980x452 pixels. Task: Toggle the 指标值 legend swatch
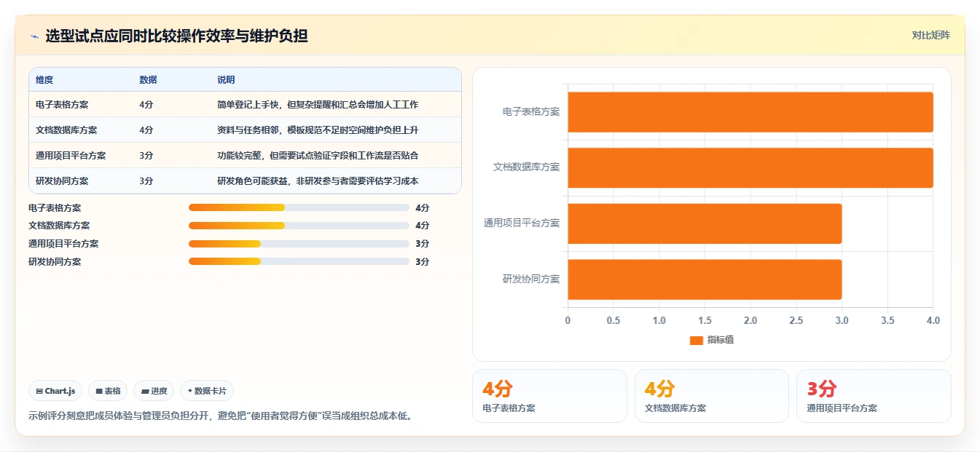[x=696, y=340]
